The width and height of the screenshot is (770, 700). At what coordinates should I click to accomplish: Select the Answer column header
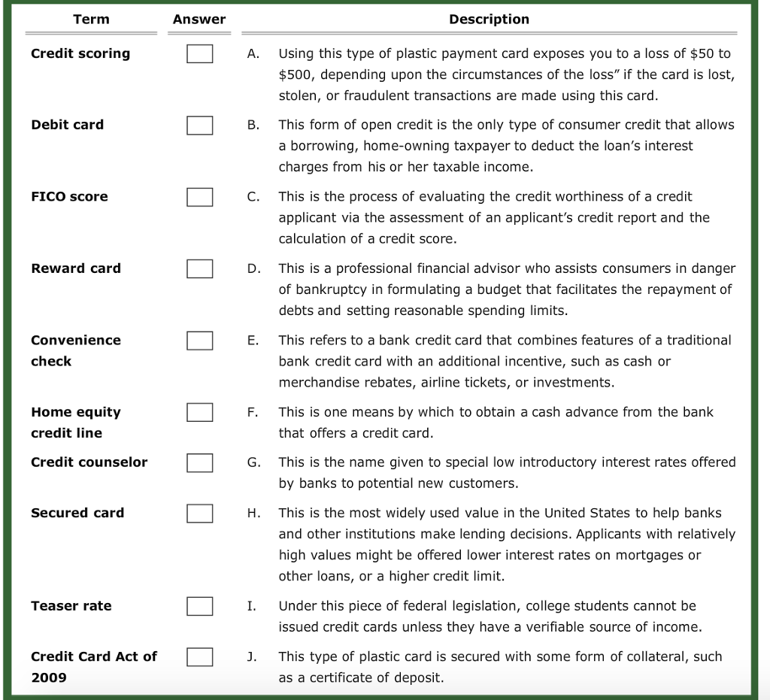[199, 19]
